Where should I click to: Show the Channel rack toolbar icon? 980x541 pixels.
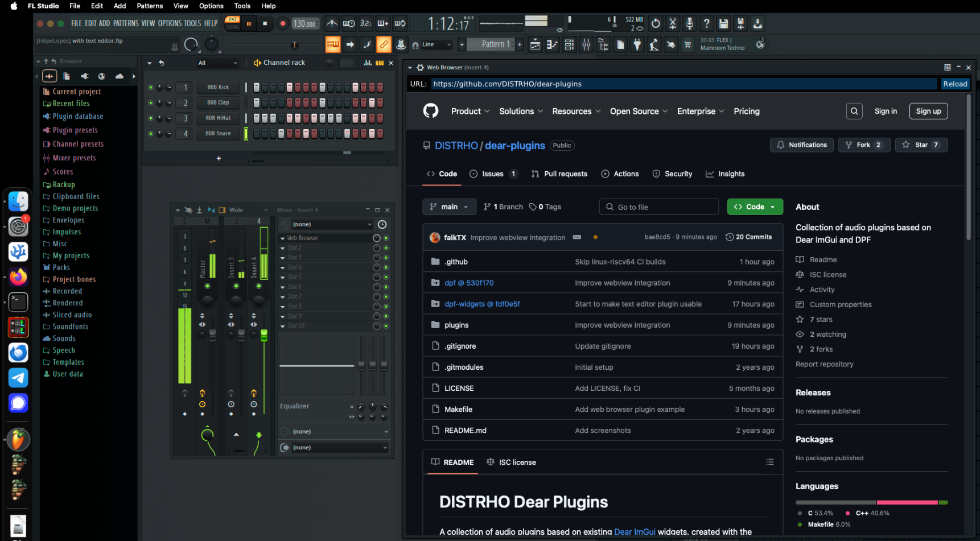(569, 44)
